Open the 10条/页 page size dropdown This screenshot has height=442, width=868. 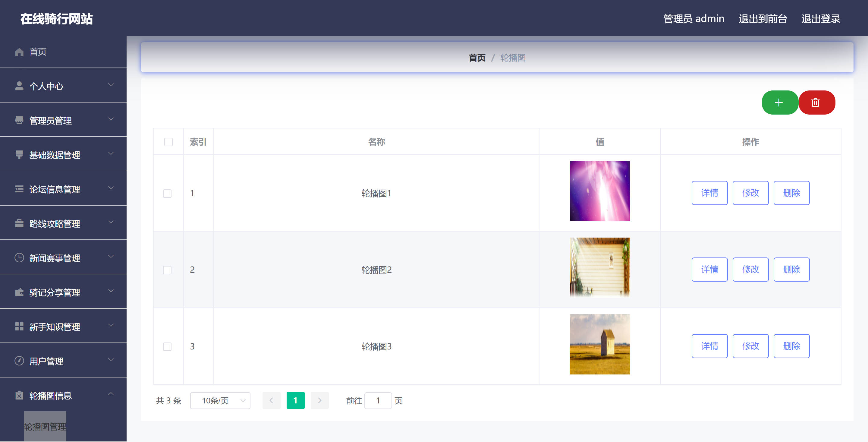click(x=220, y=400)
